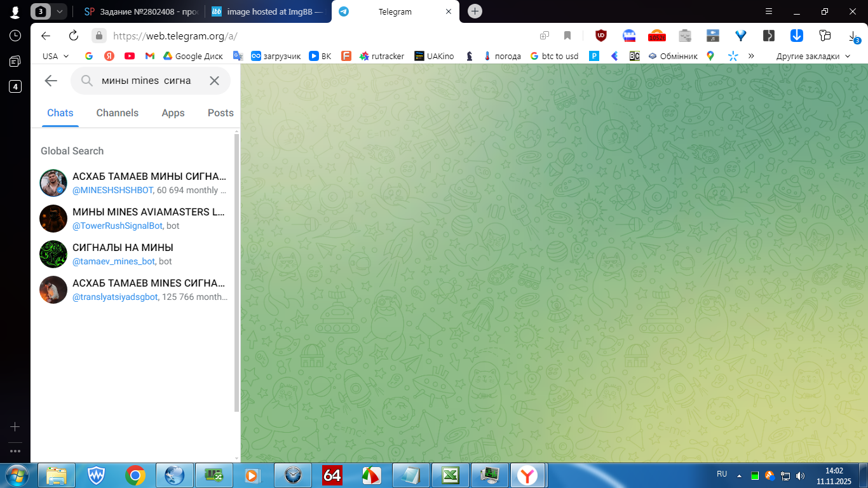Click the search results scrollbar
Viewport: 868px width, 488px height.
tap(237, 273)
